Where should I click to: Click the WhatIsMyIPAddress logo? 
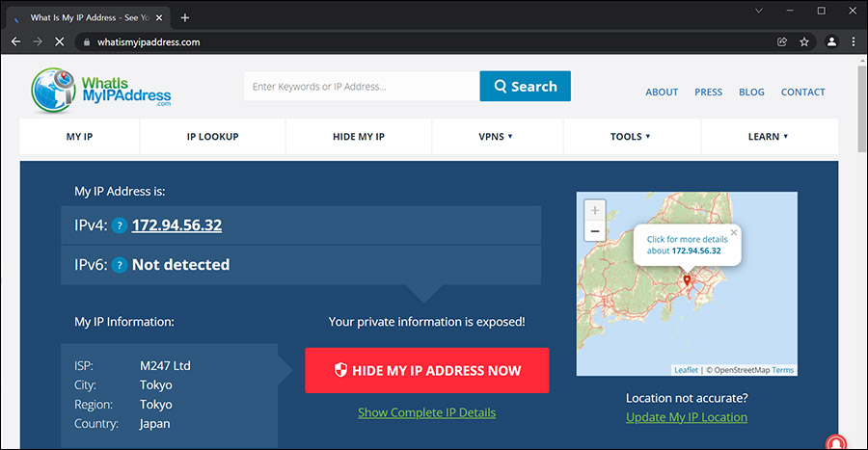101,91
